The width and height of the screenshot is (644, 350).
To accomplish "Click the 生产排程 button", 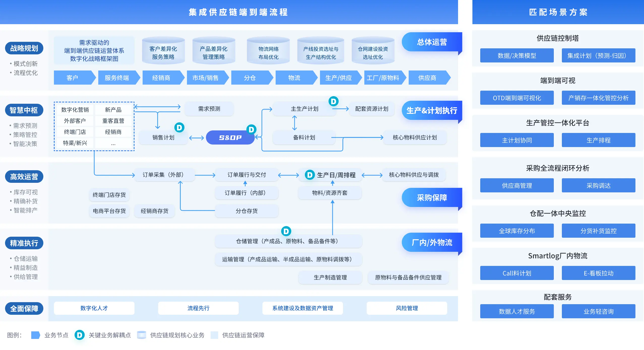I will (598, 140).
